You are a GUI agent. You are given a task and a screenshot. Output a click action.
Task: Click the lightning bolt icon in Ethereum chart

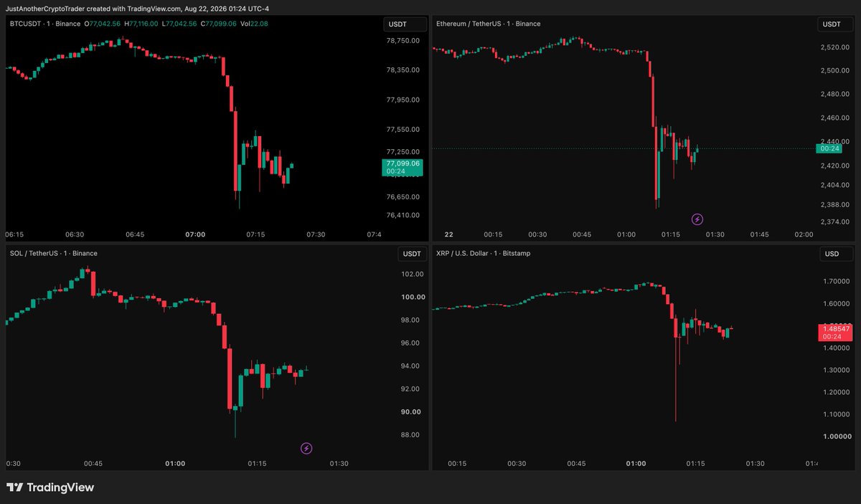tap(697, 219)
